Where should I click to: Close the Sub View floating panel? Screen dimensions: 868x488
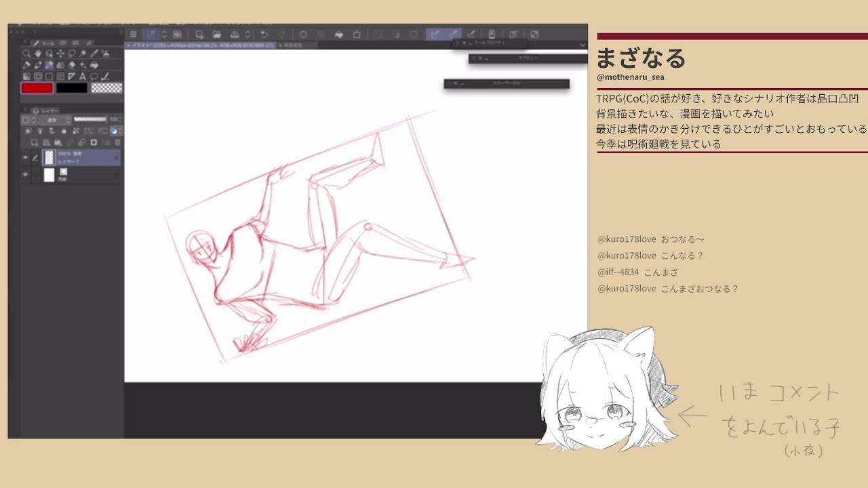[480, 58]
